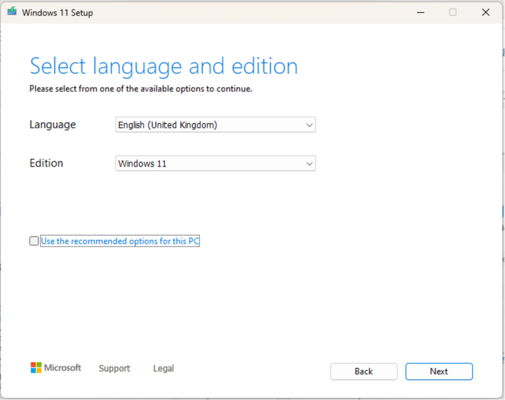Go to the Next setup step
The width and height of the screenshot is (505, 400).
[x=439, y=371]
